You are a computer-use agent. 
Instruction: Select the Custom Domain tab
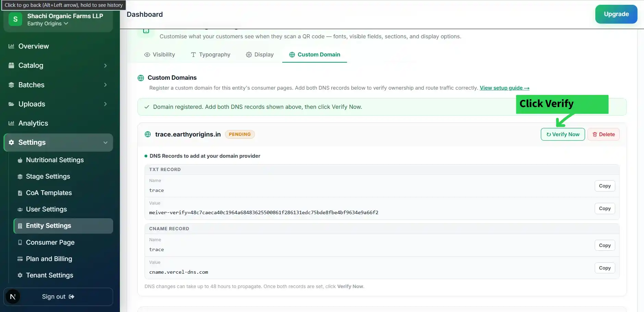tap(314, 55)
